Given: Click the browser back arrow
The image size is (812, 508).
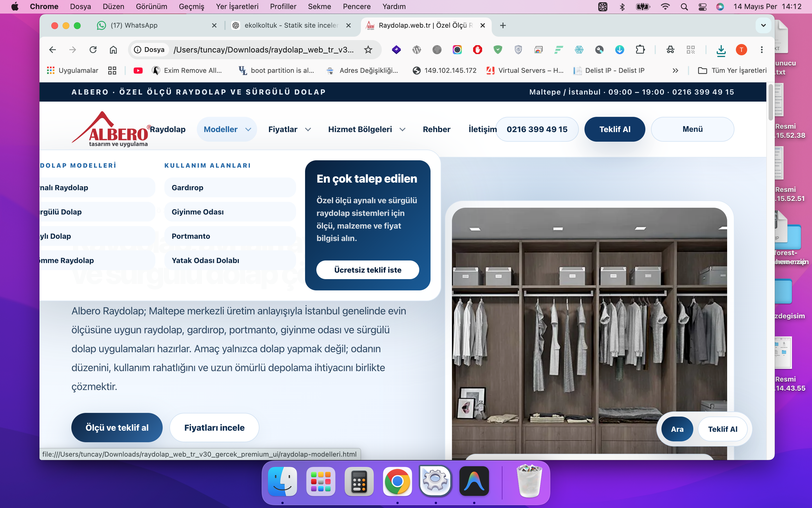Looking at the screenshot, I should tap(52, 50).
